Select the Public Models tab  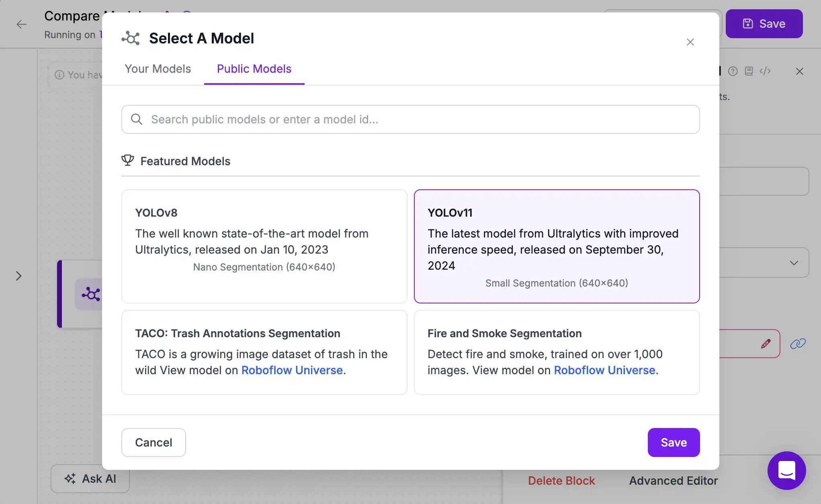click(254, 69)
